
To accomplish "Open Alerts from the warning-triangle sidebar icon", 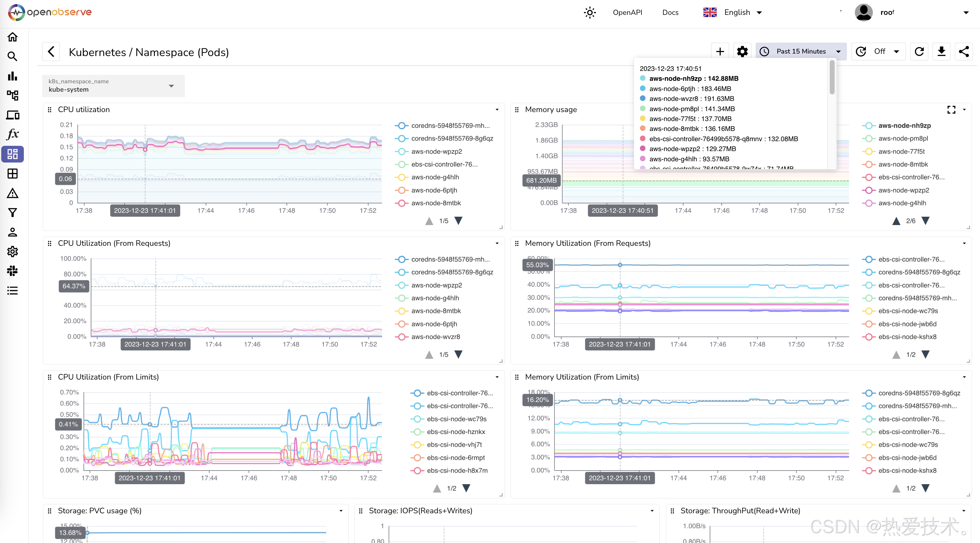I will click(x=13, y=193).
